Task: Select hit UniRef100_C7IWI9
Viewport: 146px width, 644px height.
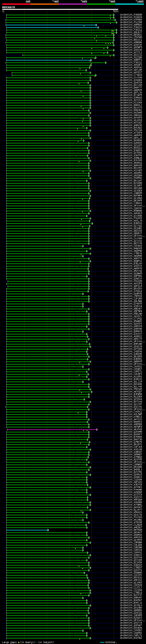Action: [x=131, y=75]
